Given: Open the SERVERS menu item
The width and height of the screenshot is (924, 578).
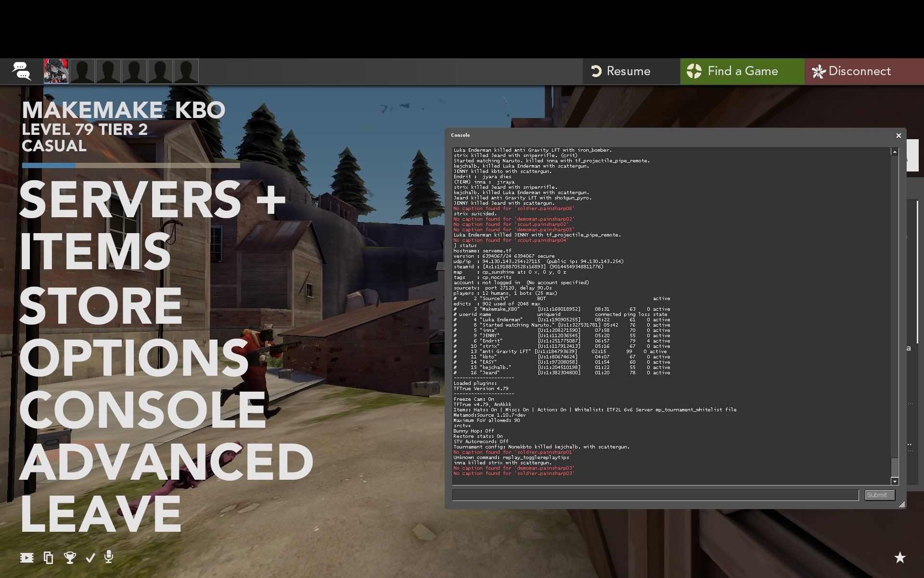Looking at the screenshot, I should pyautogui.click(x=130, y=199).
